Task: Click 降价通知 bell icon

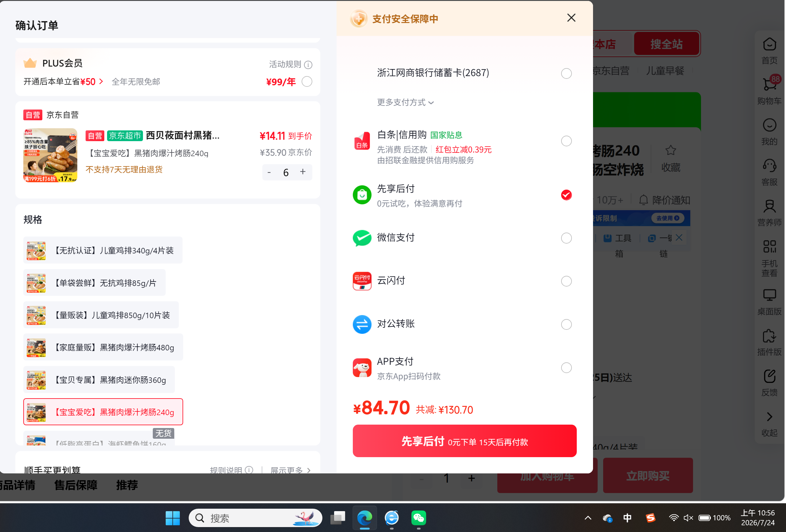Action: pyautogui.click(x=643, y=200)
